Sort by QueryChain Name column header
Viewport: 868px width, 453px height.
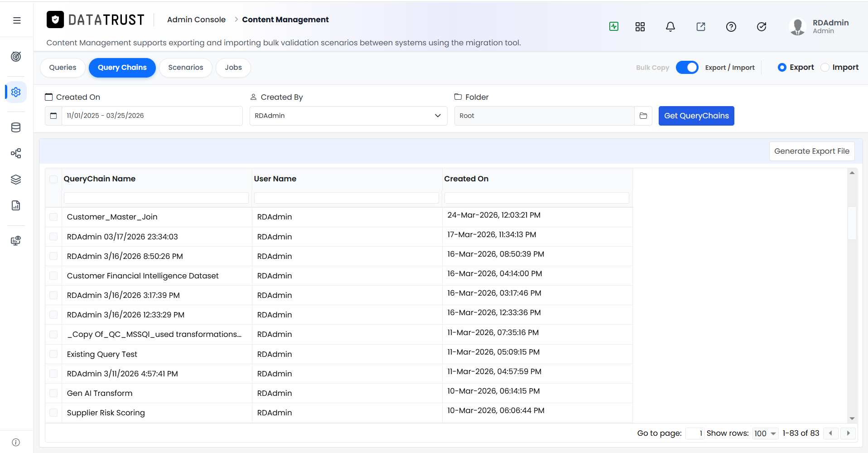pyautogui.click(x=100, y=179)
